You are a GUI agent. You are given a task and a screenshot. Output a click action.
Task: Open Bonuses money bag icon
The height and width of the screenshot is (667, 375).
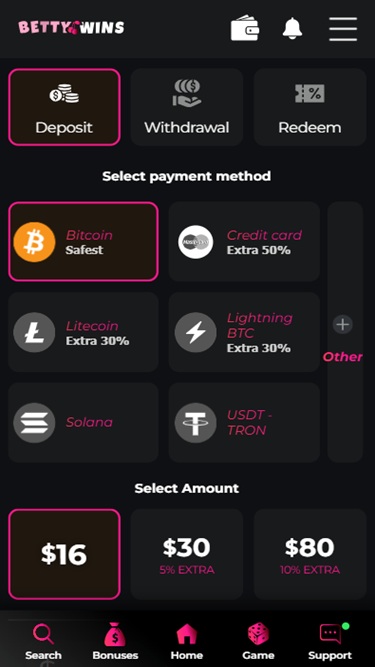(115, 634)
